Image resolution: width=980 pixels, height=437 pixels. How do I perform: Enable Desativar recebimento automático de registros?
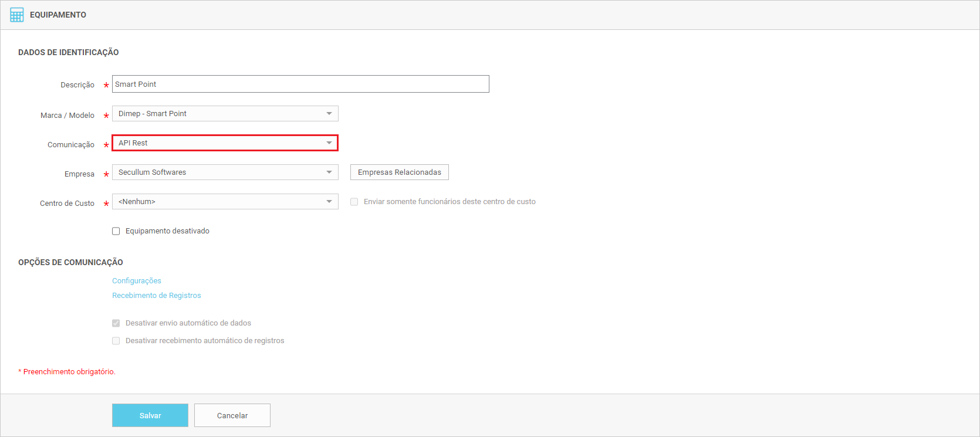tap(116, 341)
